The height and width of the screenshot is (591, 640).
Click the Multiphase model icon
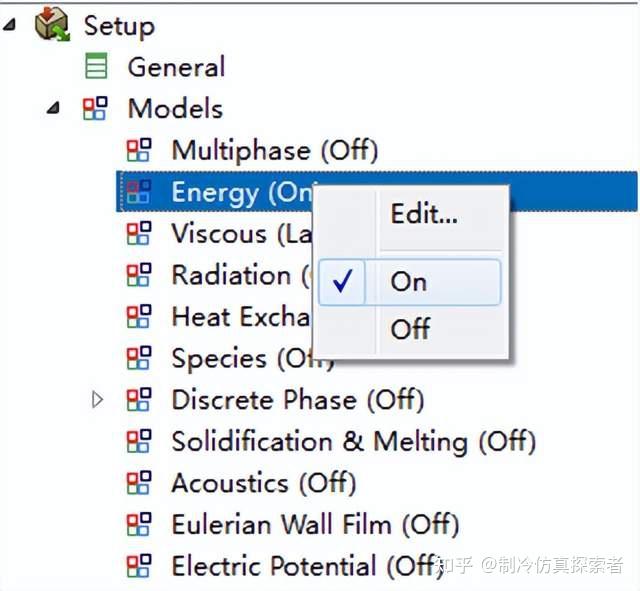tap(139, 150)
